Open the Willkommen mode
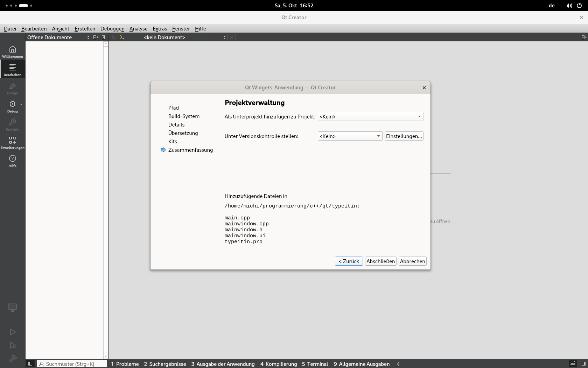The width and height of the screenshot is (588, 368). click(13, 51)
